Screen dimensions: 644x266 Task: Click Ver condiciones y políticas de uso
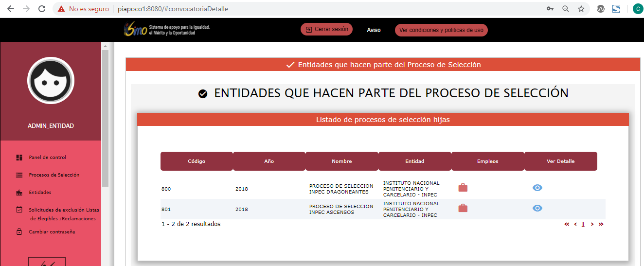click(441, 30)
